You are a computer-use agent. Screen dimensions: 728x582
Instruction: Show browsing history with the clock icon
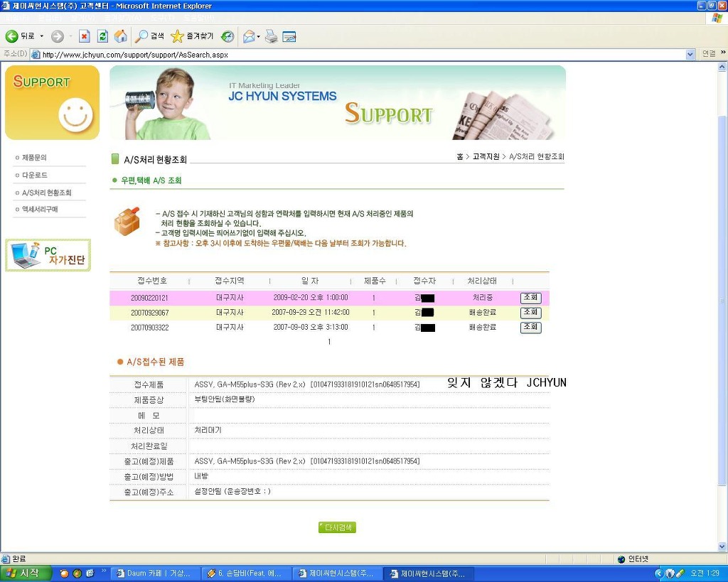tap(227, 36)
